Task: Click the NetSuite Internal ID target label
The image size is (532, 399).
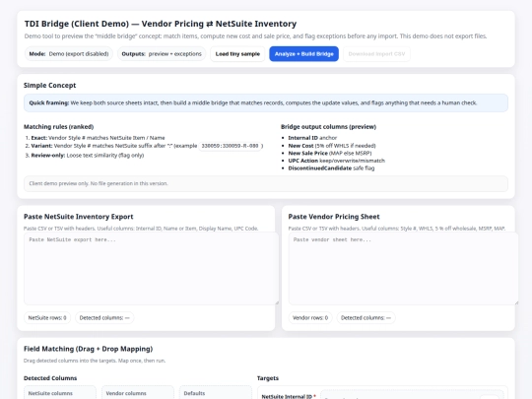Action: click(289, 396)
